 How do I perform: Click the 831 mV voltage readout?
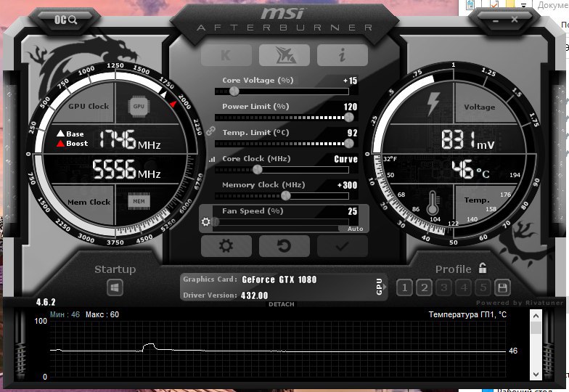point(467,140)
